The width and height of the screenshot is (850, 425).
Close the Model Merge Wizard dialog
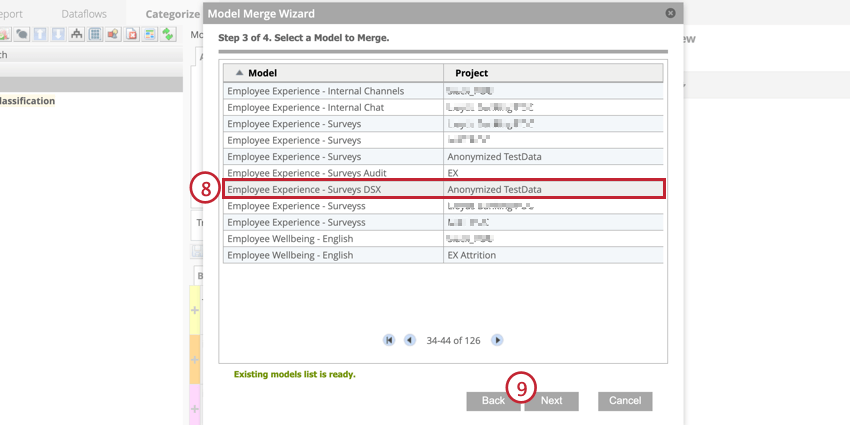coord(670,13)
